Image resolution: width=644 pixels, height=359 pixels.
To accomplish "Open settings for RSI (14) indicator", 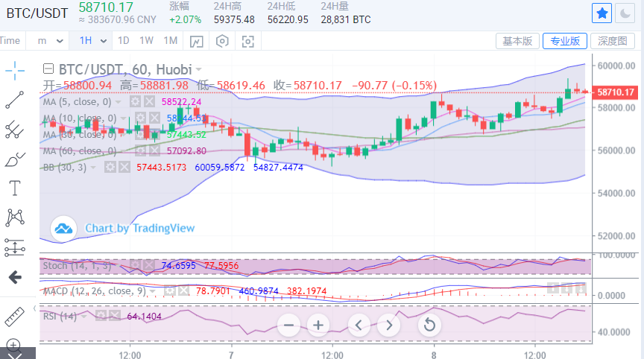I will point(101,316).
